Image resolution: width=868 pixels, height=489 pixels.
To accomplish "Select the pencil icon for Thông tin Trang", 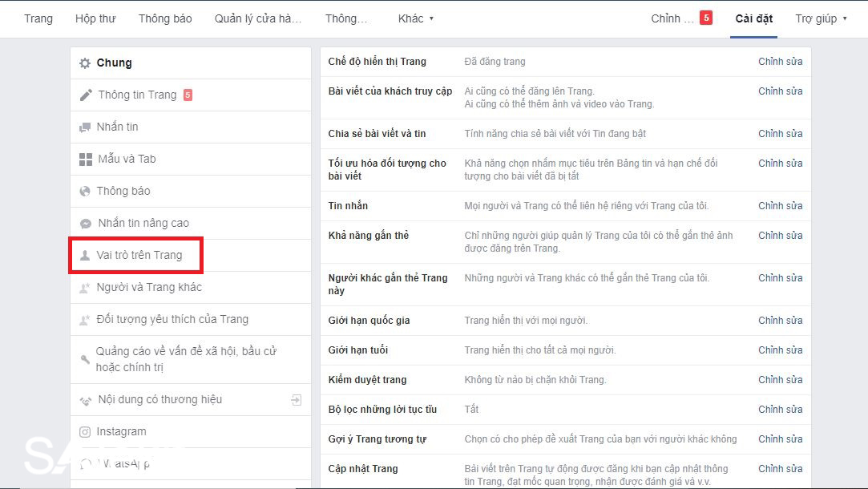I will pyautogui.click(x=86, y=95).
